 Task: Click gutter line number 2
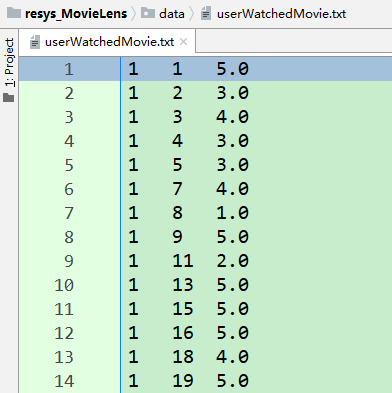[69, 93]
